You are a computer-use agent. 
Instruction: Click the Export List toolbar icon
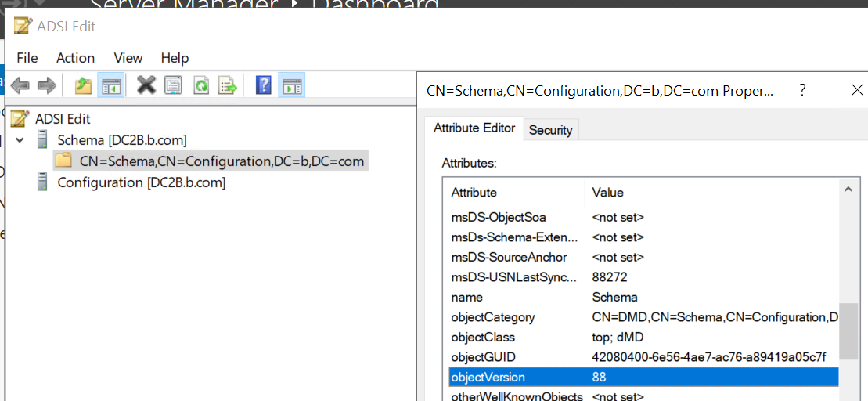tap(228, 86)
